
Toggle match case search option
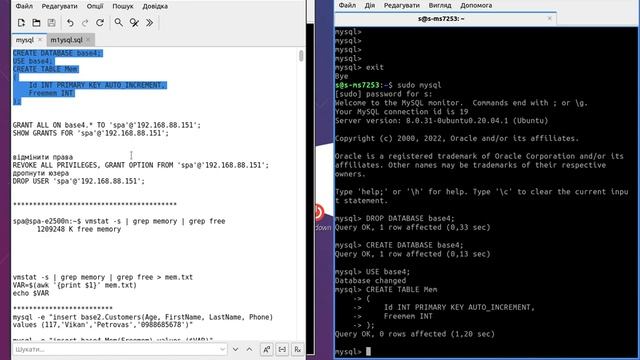(x=267, y=349)
